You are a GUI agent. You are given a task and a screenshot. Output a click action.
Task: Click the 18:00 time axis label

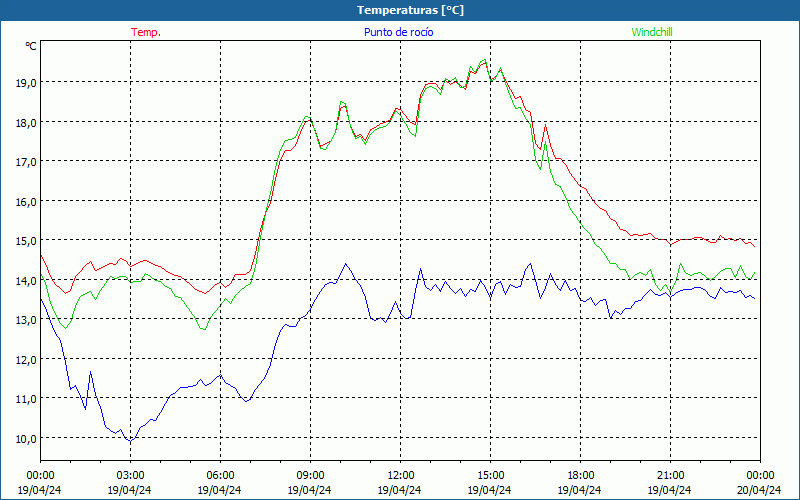pyautogui.click(x=581, y=476)
